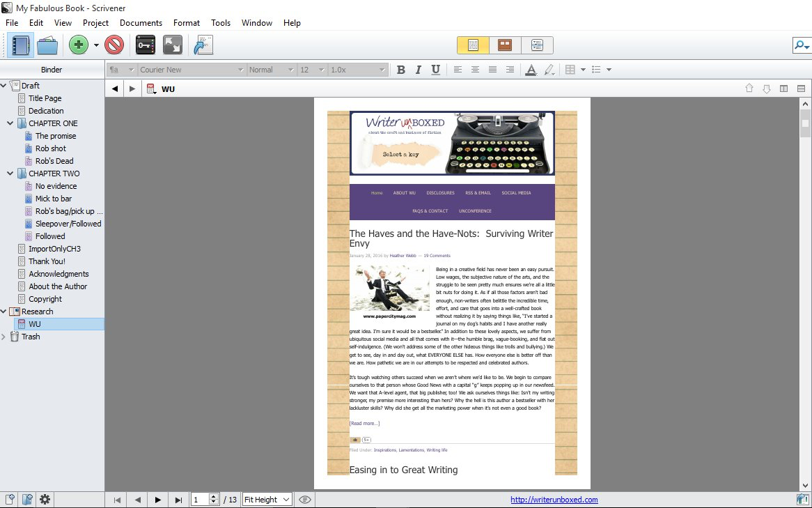Open the font size 12 dropdown
Screen dimensions: 812x508
click(x=312, y=70)
